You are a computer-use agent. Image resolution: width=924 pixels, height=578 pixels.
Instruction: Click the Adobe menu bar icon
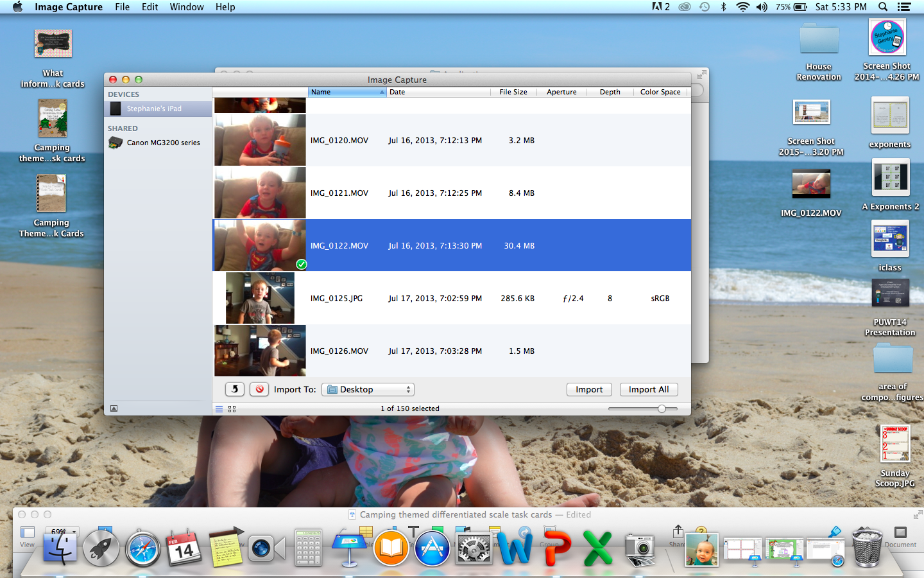tap(661, 7)
